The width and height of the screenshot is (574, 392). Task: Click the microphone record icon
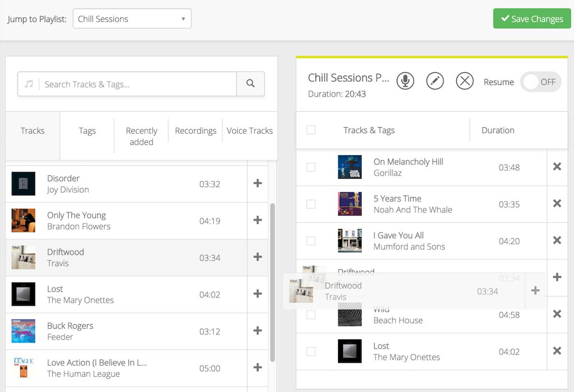(x=405, y=81)
